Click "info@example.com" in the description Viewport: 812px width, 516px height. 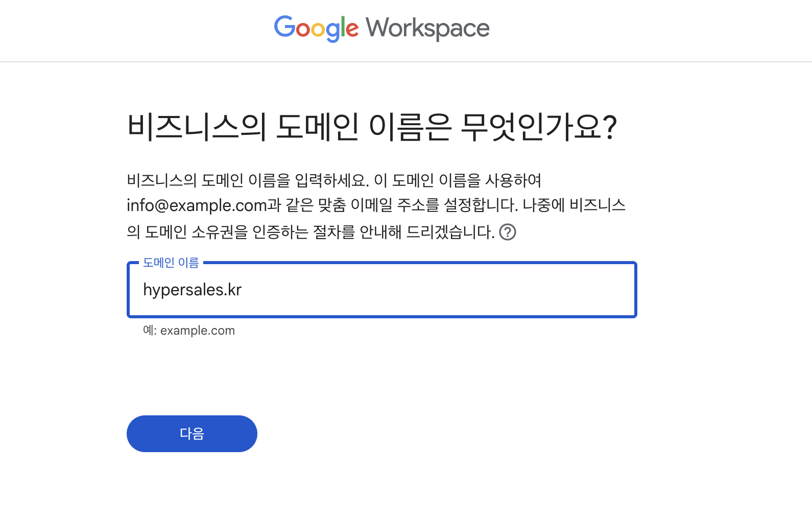click(197, 205)
